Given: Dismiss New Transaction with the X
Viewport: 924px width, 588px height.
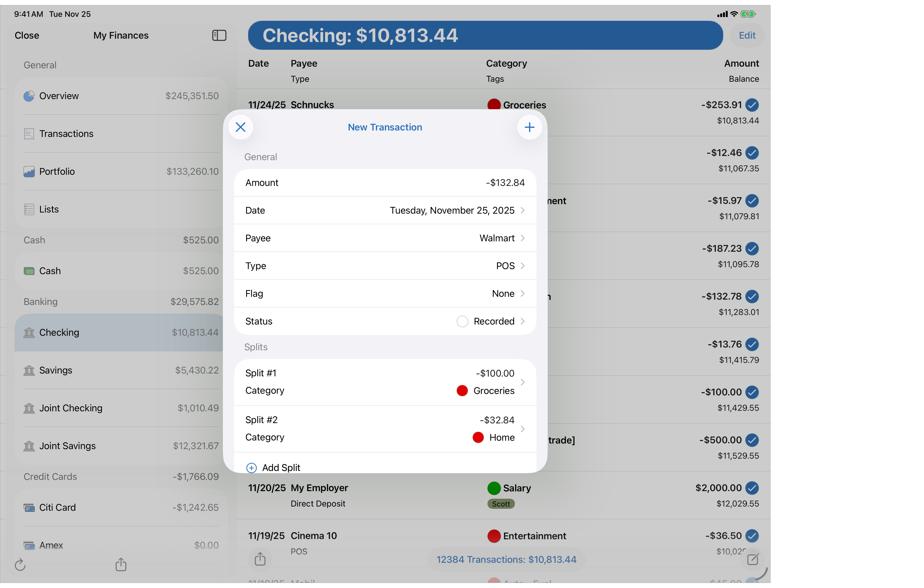Looking at the screenshot, I should click(x=241, y=127).
